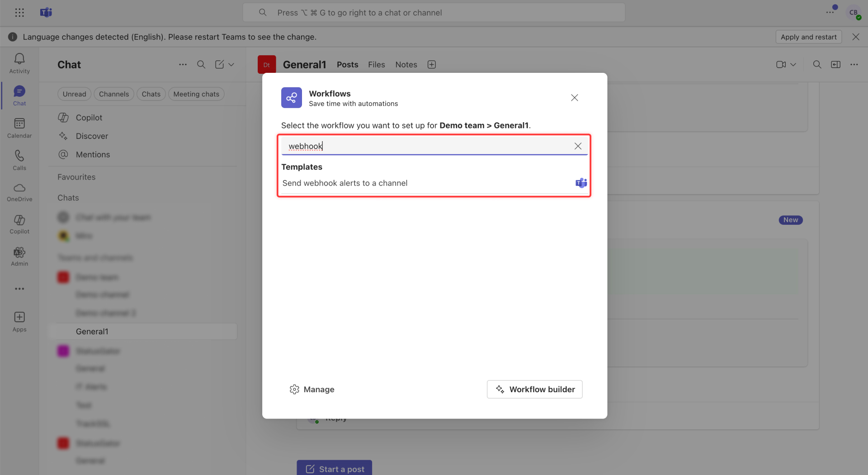The height and width of the screenshot is (475, 868).
Task: Click the Teams icon on webhook template
Action: (x=581, y=183)
